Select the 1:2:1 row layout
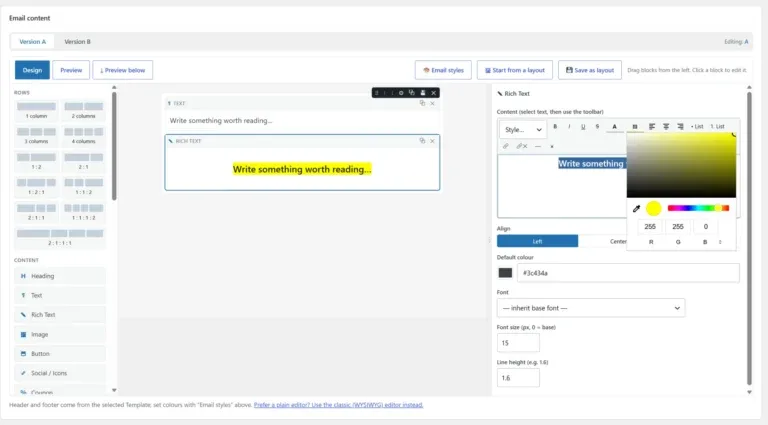The width and height of the screenshot is (768, 425). [x=36, y=187]
